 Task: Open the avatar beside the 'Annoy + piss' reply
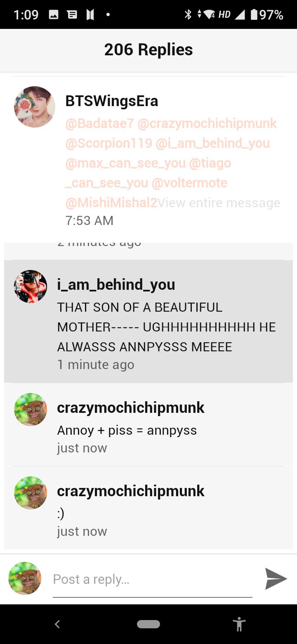point(31,410)
